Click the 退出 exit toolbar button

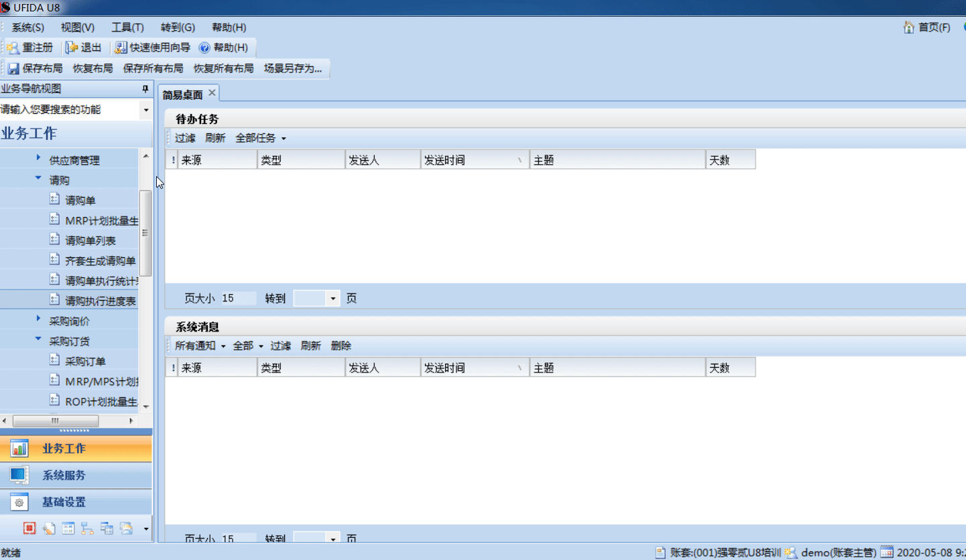[x=84, y=48]
